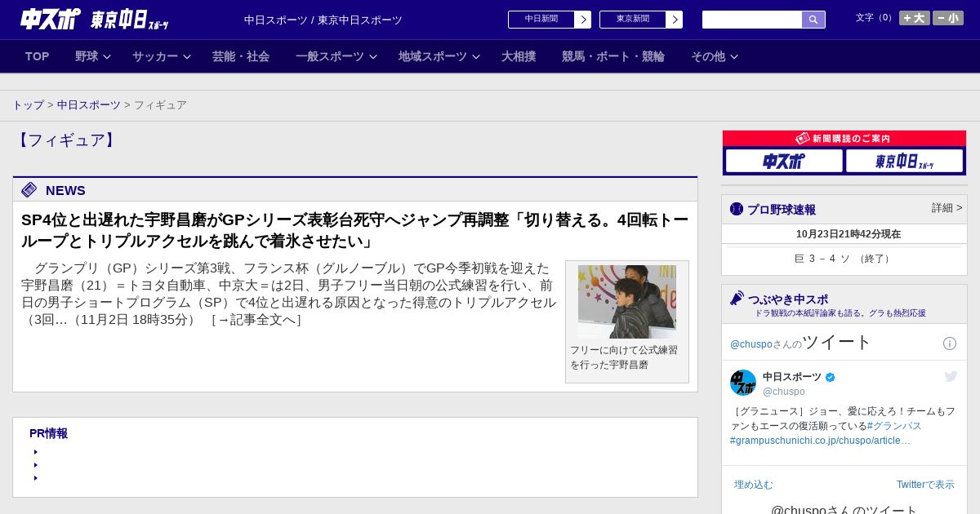Open the grampuschunichi.co.jp article link
Image resolution: width=980 pixels, height=514 pixels.
click(820, 441)
